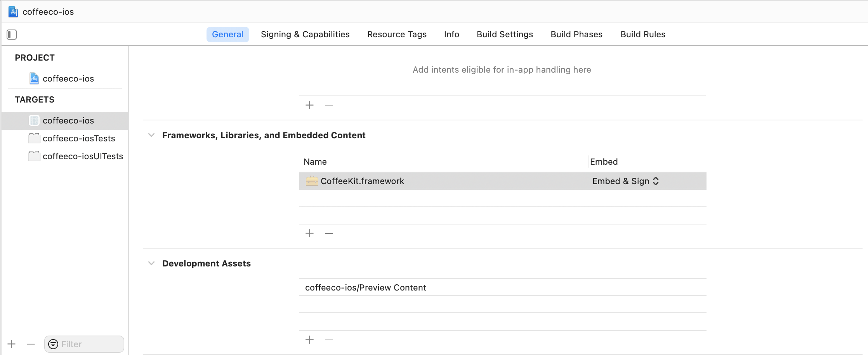Image resolution: width=868 pixels, height=355 pixels.
Task: Open the Embed & Sign dropdown
Action: [625, 181]
